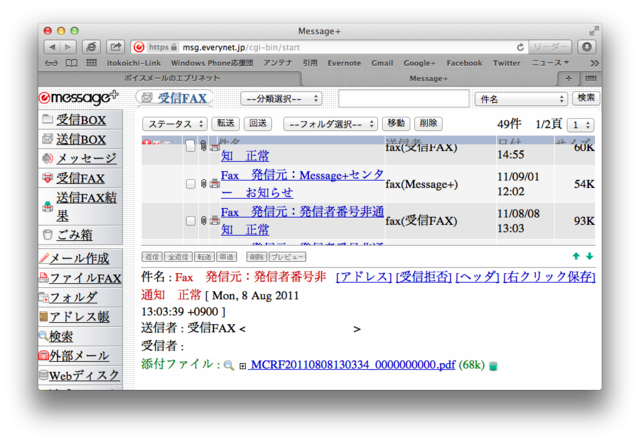Open the ステータス dropdown
640x443 pixels.
pos(175,124)
